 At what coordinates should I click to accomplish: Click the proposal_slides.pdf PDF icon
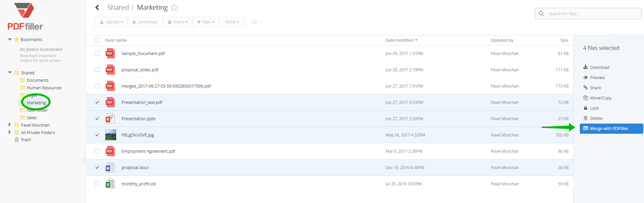point(110,70)
